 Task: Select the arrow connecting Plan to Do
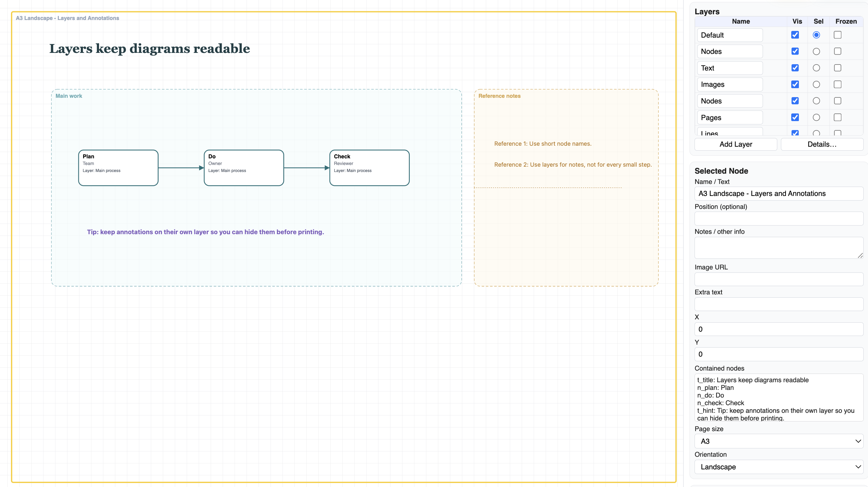181,168
